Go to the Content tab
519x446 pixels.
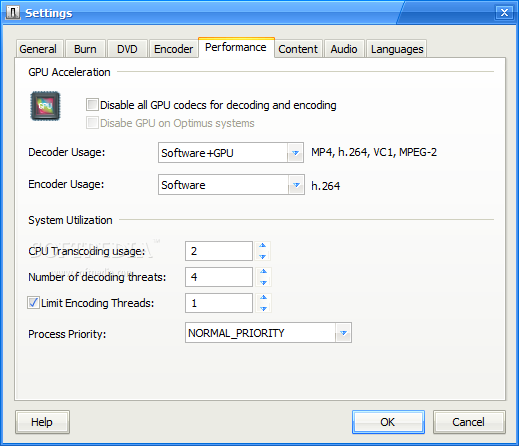298,49
